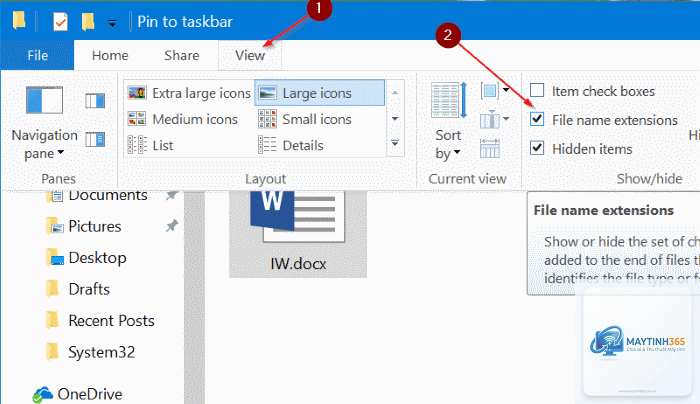Select Medium icons layout

[x=183, y=119]
